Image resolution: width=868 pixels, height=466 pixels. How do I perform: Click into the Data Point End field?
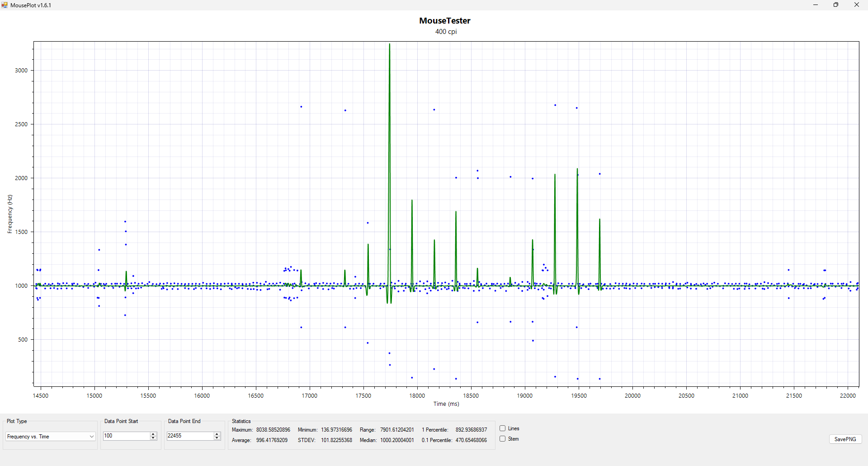(190, 436)
